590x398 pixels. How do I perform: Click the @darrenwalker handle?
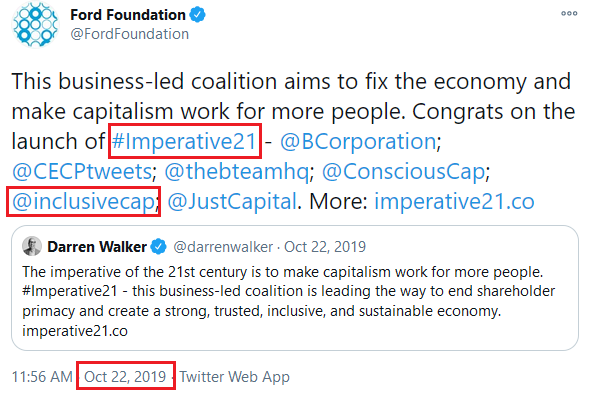pyautogui.click(x=223, y=247)
